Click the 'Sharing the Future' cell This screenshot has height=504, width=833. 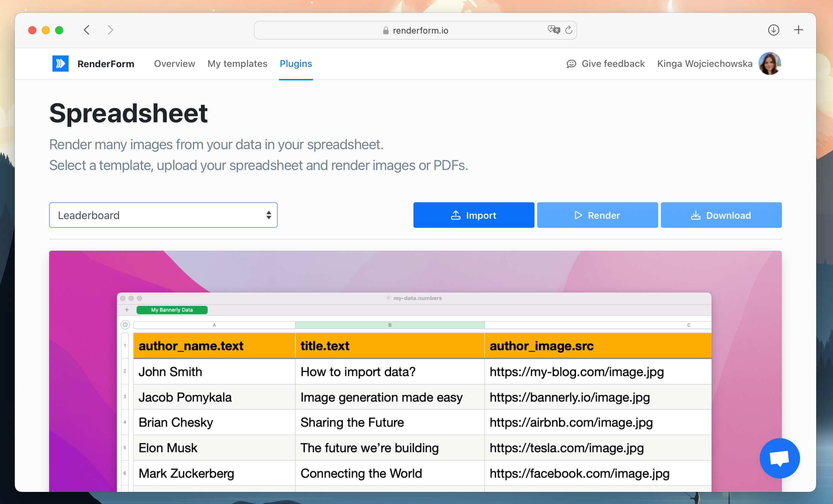click(390, 422)
